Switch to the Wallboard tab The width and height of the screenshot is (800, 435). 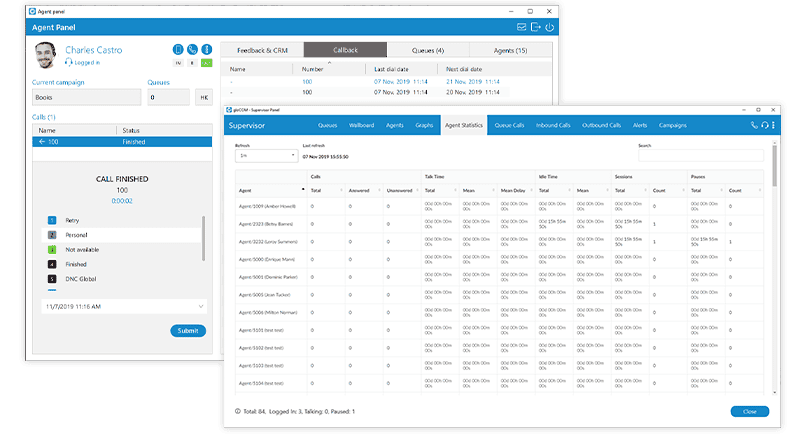click(x=361, y=125)
